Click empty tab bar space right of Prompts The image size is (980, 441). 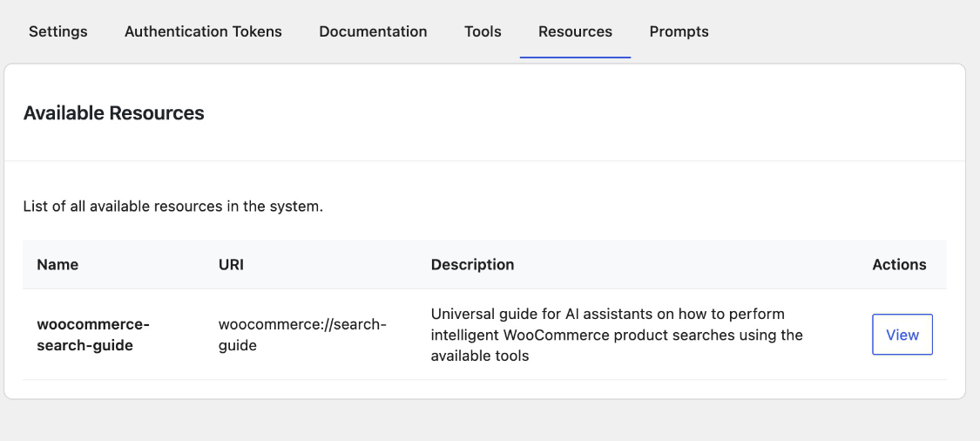tap(836, 31)
